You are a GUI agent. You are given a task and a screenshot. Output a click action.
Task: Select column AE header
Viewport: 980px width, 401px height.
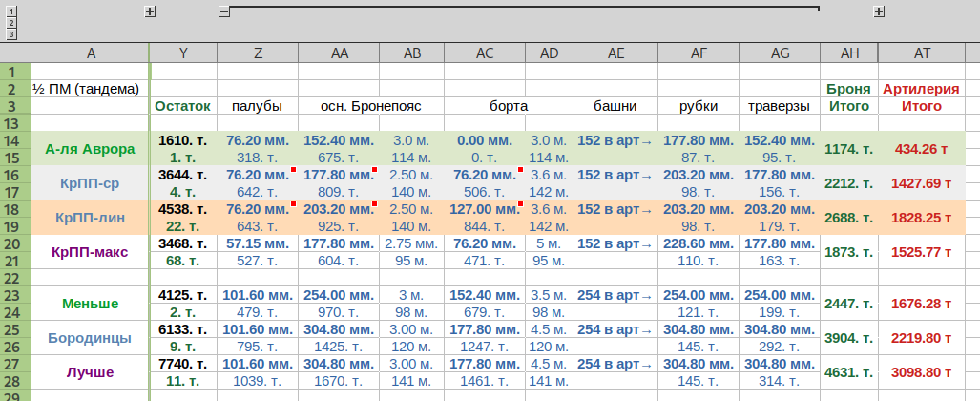[615, 53]
